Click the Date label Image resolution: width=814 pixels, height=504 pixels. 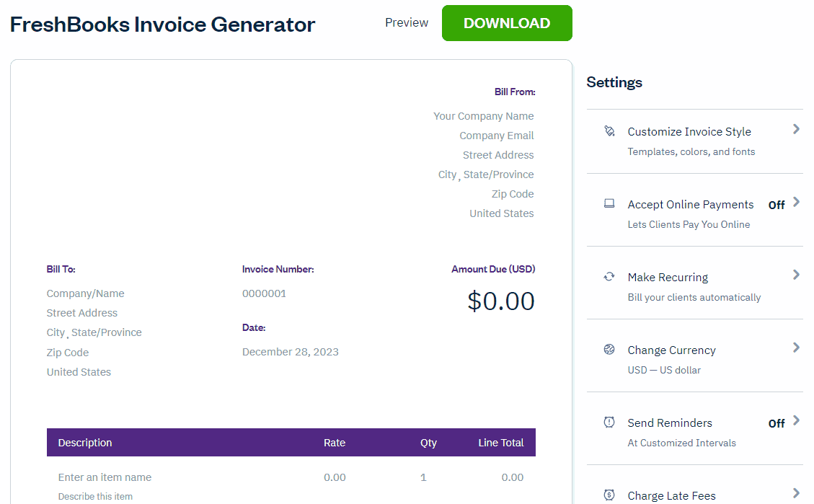(x=254, y=327)
